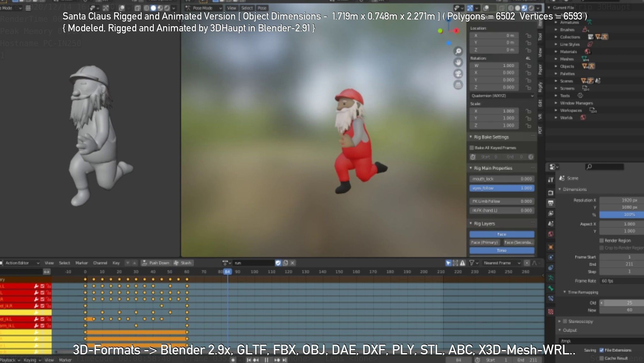Open Frame Rate 60 fps dropdown
The width and height of the screenshot is (644, 363).
(621, 281)
